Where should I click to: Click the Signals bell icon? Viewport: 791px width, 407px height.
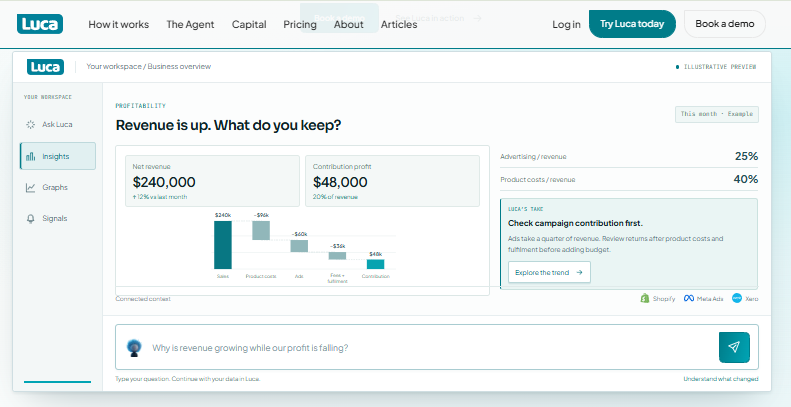[30, 219]
